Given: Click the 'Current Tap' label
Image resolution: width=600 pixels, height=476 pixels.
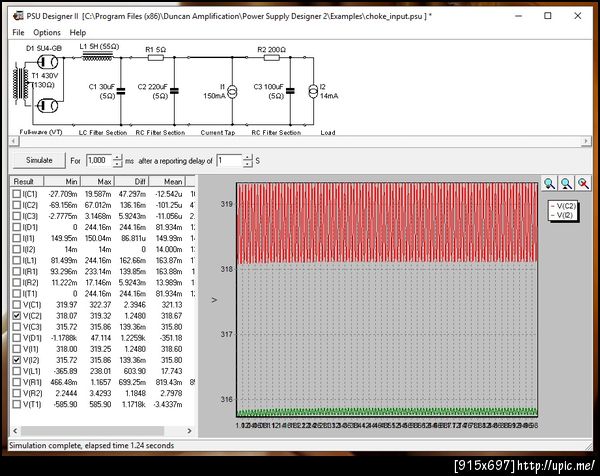Looking at the screenshot, I should [218, 133].
